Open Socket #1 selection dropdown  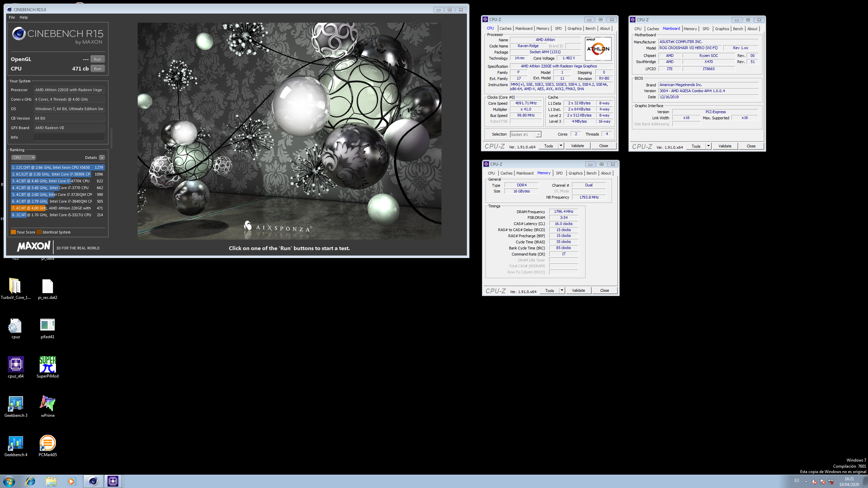pos(526,135)
